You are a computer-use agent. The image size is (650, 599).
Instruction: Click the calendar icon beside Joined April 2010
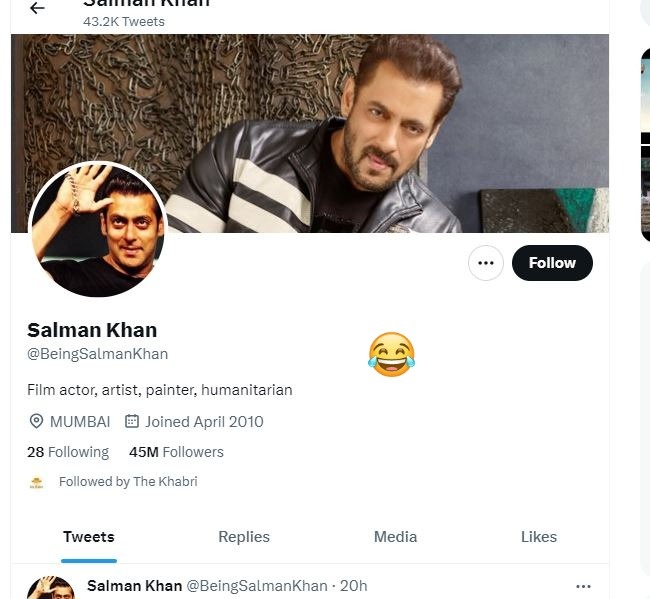(131, 421)
